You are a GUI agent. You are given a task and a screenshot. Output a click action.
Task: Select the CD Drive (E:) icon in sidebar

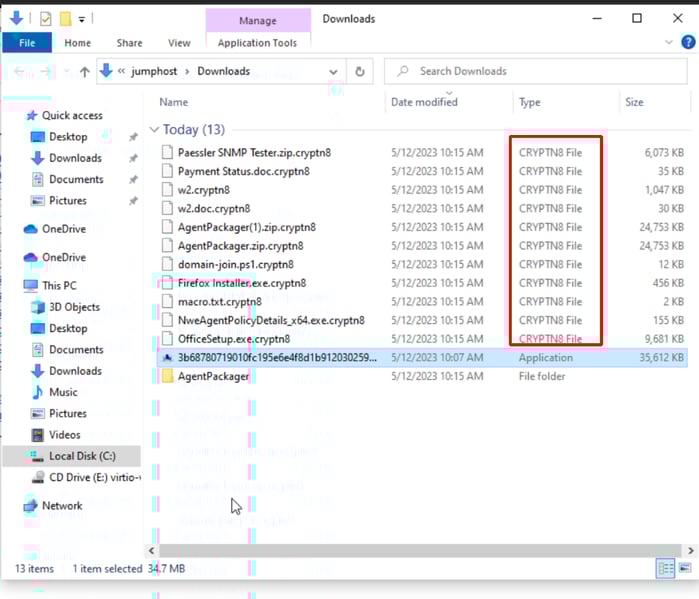point(38,477)
